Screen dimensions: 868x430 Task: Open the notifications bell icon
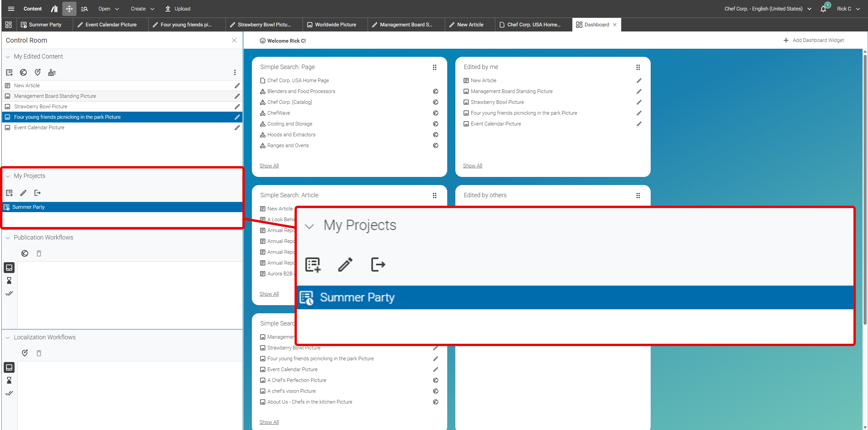point(823,9)
